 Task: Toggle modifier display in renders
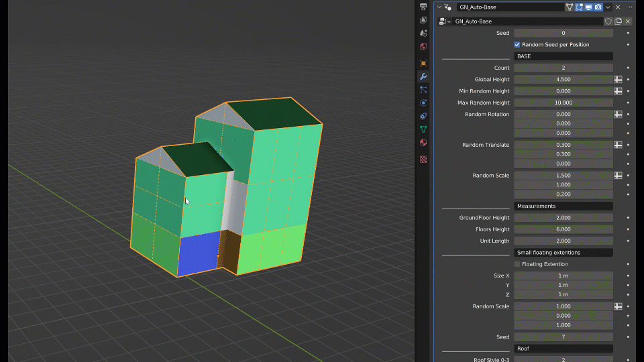598,7
